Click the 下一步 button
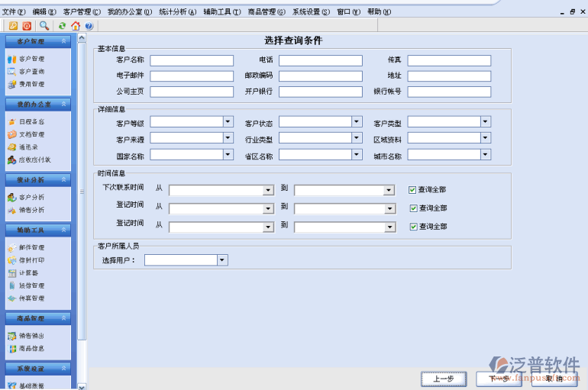Screen dimensions: 588x390 click(x=499, y=379)
